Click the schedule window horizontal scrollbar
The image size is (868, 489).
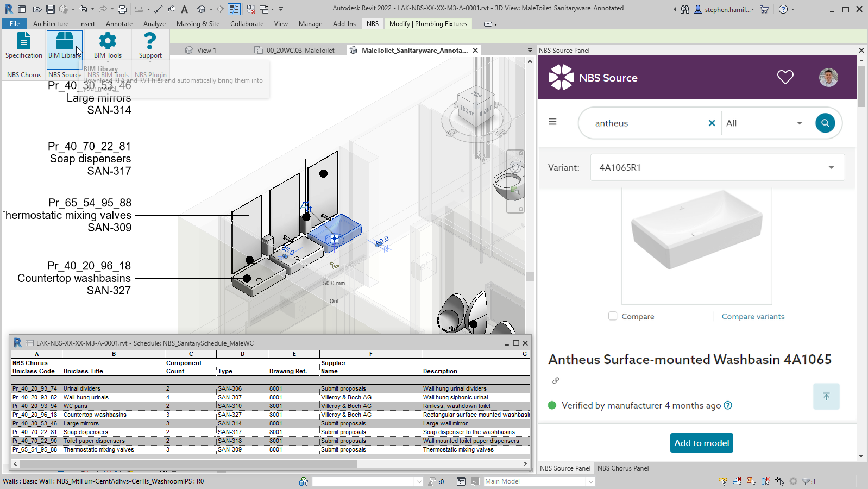(189, 464)
